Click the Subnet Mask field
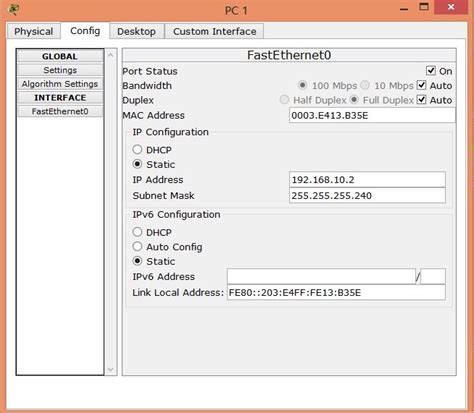The width and height of the screenshot is (474, 413). coord(367,195)
